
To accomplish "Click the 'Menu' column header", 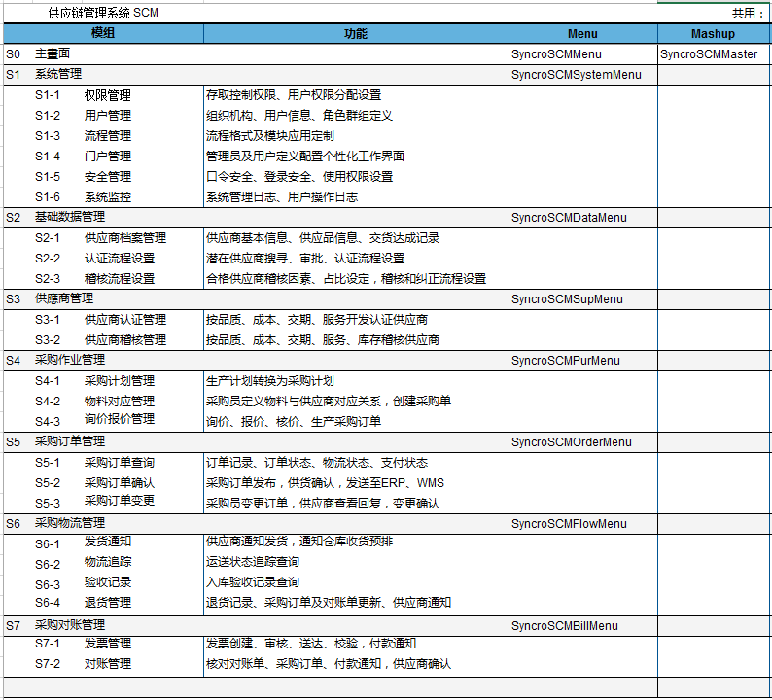I will tap(583, 33).
